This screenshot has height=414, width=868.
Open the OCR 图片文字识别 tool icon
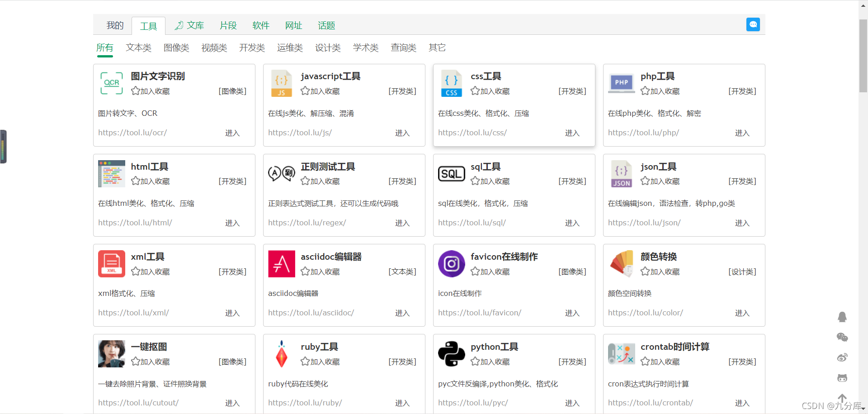pos(111,83)
